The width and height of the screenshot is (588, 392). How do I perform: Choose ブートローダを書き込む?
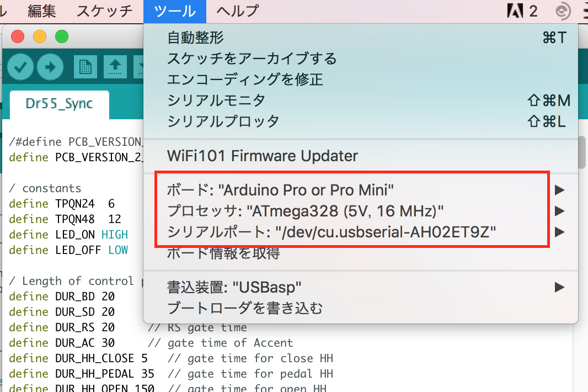pyautogui.click(x=360, y=308)
